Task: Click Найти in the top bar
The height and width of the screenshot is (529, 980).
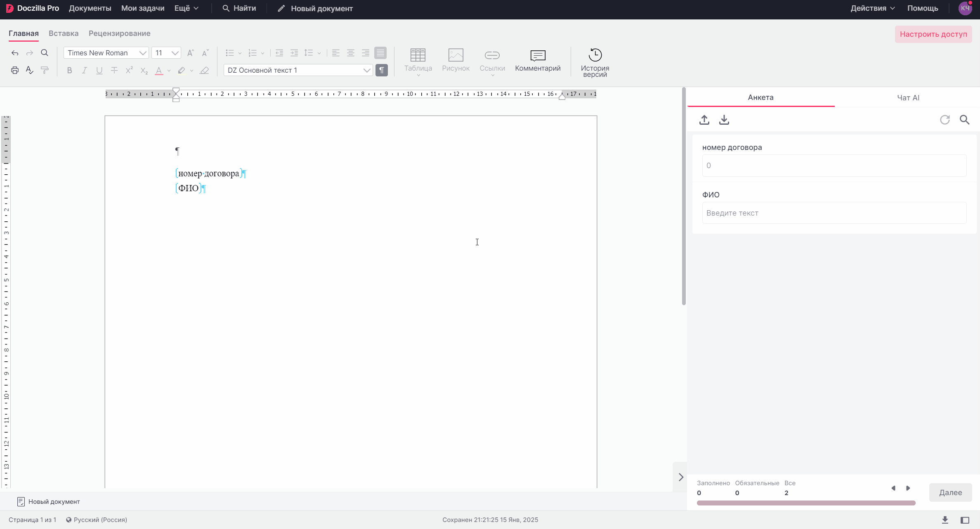Action: click(x=239, y=8)
